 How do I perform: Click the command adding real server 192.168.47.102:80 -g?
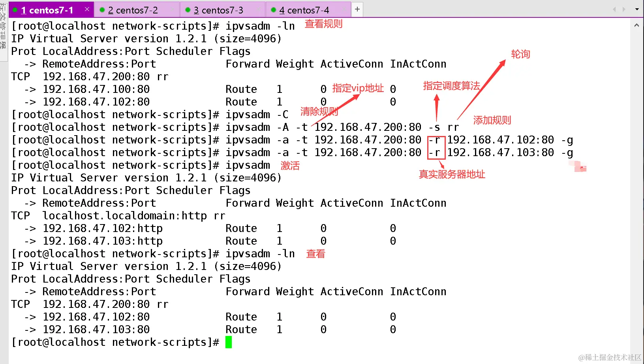point(399,140)
